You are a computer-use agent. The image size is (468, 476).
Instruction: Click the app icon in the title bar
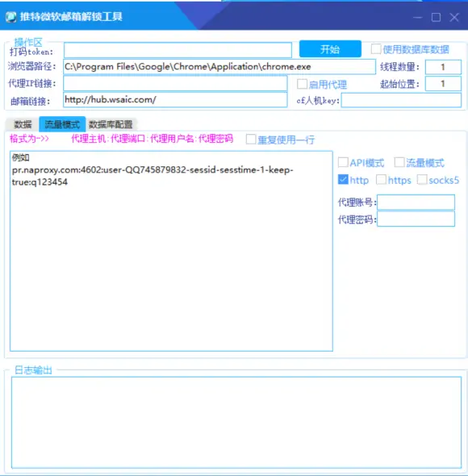point(11,17)
